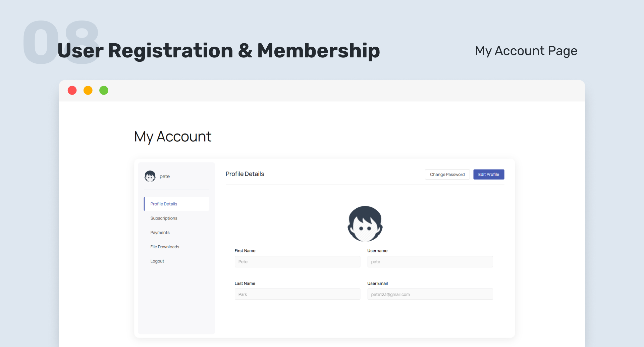This screenshot has width=644, height=347.
Task: Select the User Email input field
Action: pyautogui.click(x=430, y=294)
